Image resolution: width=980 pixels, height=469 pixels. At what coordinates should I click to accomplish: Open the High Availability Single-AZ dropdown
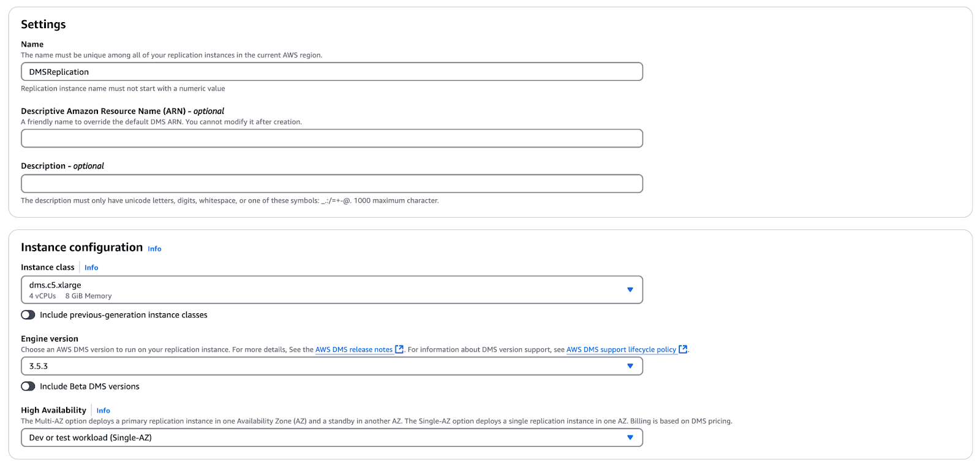coord(332,438)
